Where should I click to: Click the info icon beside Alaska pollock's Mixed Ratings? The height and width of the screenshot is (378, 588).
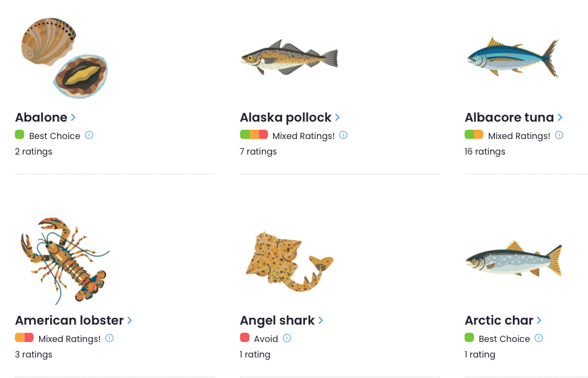343,135
